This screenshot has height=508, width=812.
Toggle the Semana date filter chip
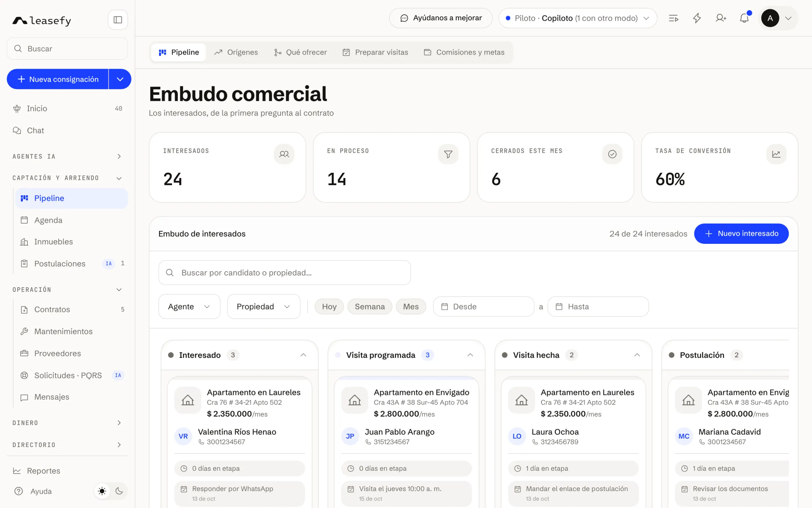coord(370,306)
